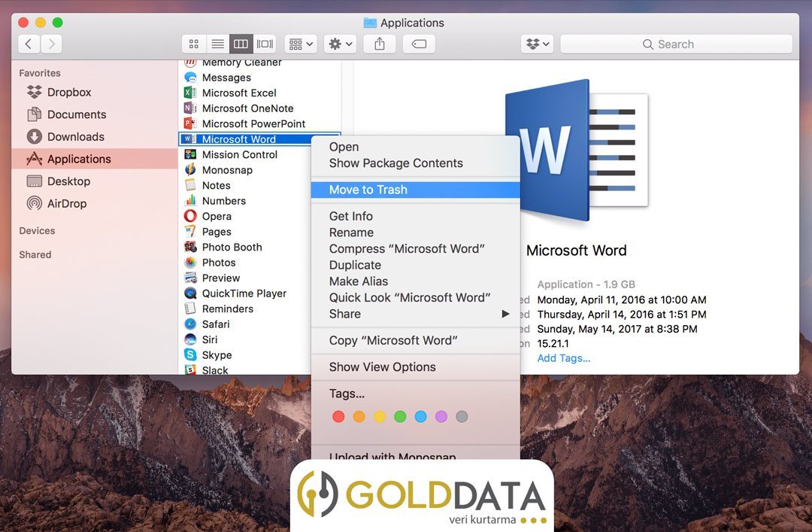Choose Show Package Contents

[415, 163]
